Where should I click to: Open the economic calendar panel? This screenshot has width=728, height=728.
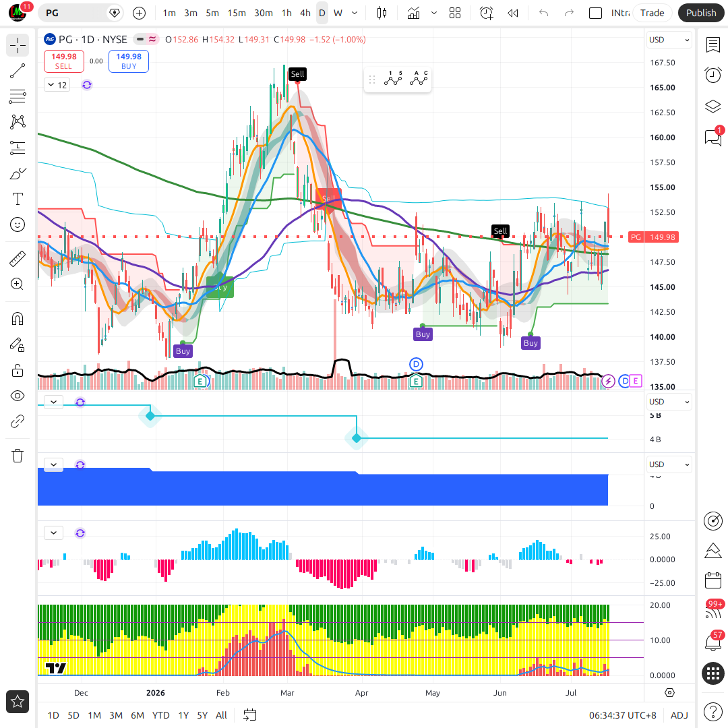[712, 580]
